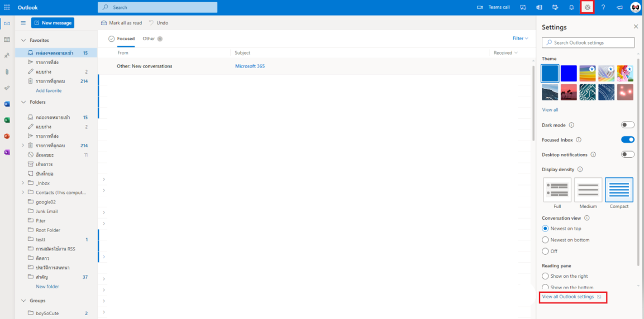Open the Help question mark
Image resolution: width=644 pixels, height=319 pixels.
tap(603, 7)
